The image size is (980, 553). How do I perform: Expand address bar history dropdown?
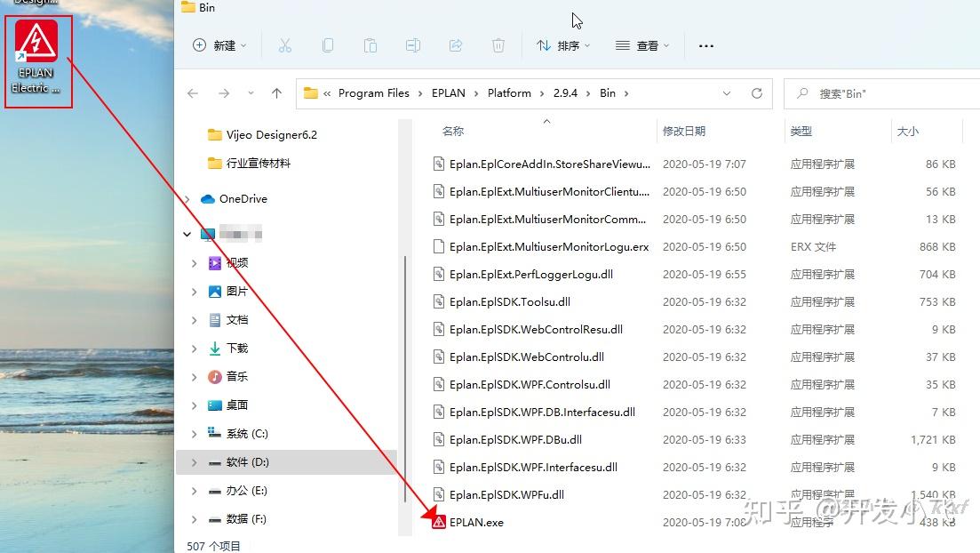[726, 93]
